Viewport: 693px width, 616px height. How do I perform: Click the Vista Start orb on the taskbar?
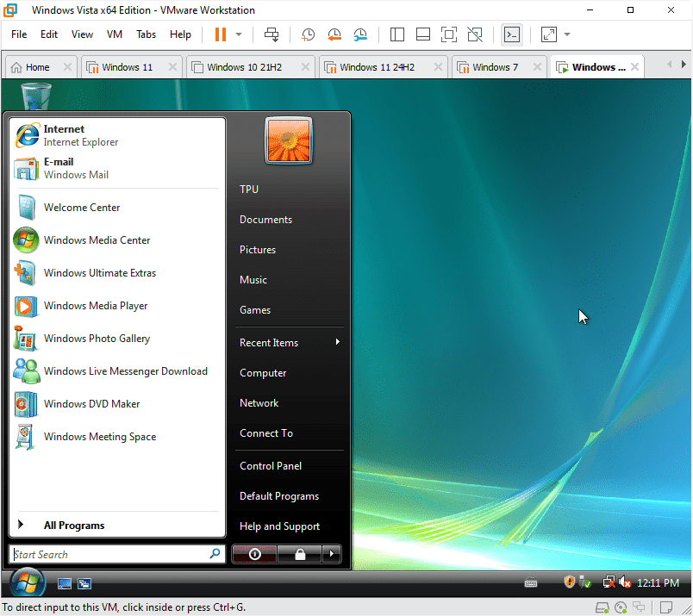click(x=25, y=582)
